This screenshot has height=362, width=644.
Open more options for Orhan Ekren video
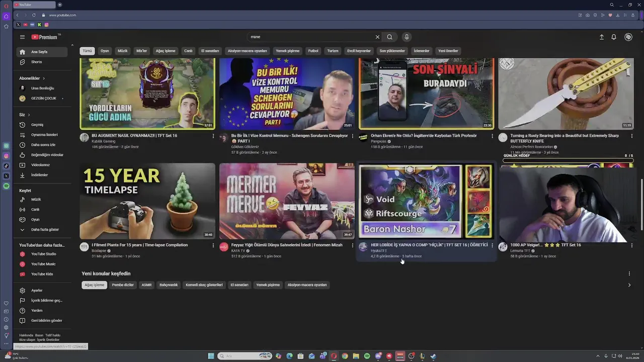click(x=492, y=136)
